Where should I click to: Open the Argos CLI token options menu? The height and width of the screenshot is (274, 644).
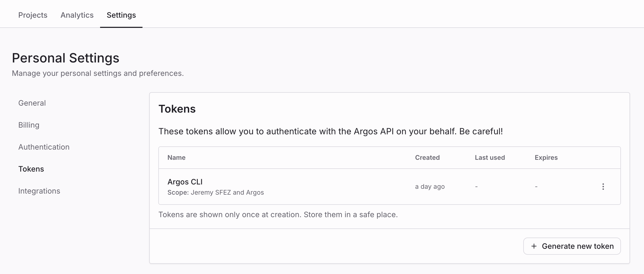[603, 187]
